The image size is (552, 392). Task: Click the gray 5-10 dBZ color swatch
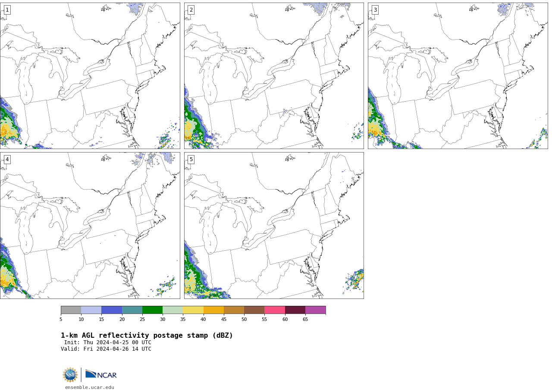coord(71,310)
